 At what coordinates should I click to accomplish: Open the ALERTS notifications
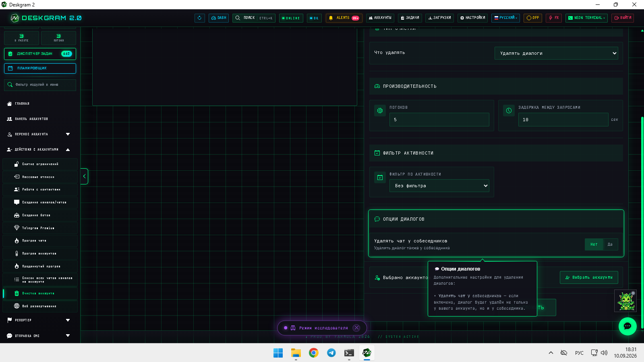(344, 18)
